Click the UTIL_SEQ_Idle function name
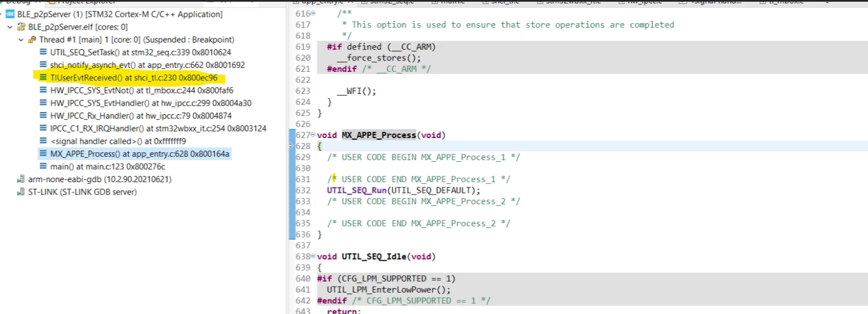This screenshot has height=314, width=868. click(x=374, y=256)
